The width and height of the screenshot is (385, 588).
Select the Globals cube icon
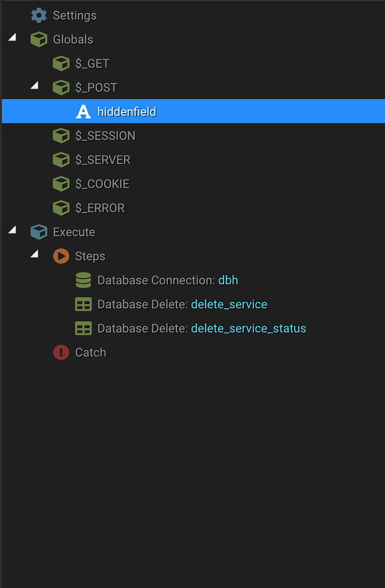click(38, 39)
